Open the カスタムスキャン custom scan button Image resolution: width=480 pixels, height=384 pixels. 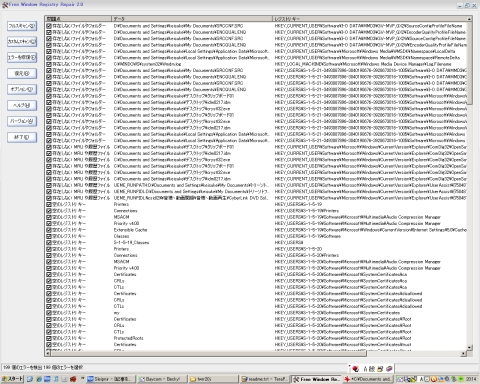[x=22, y=42]
